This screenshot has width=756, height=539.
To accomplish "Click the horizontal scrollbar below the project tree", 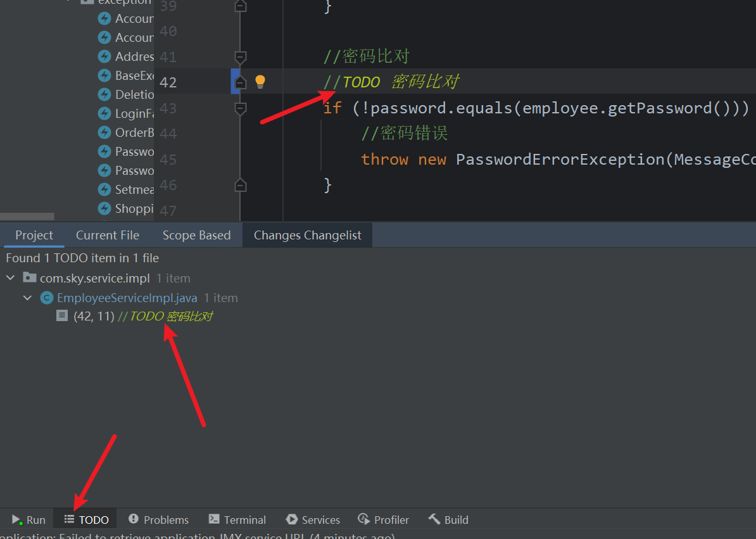I will (27, 216).
